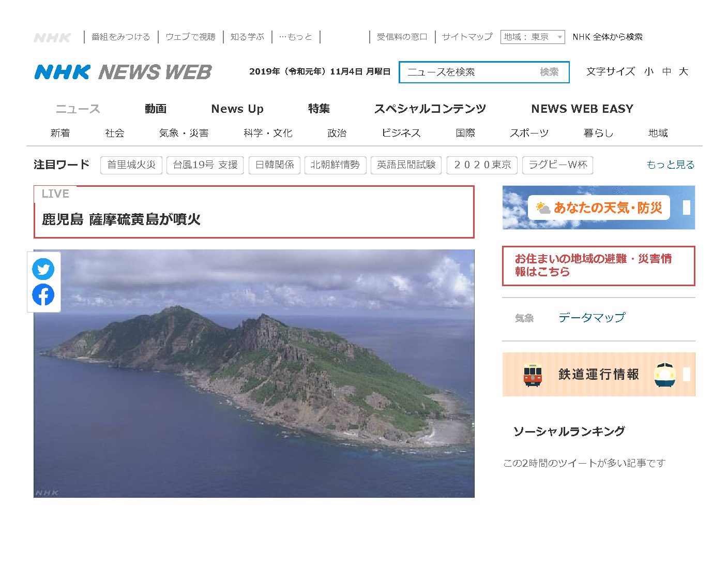Image resolution: width=728 pixels, height=563 pixels.
Task: Open 知る学ぶ in the top bar
Action: pyautogui.click(x=247, y=37)
